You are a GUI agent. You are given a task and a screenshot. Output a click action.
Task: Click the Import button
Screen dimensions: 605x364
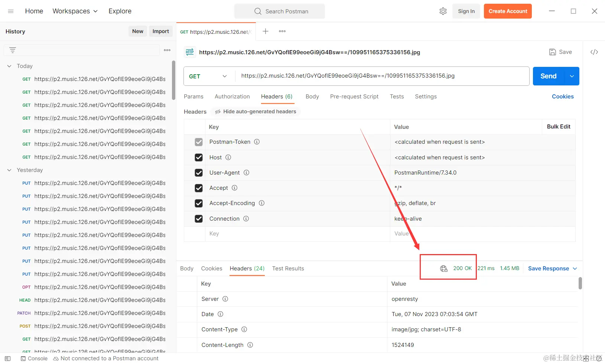tap(161, 31)
